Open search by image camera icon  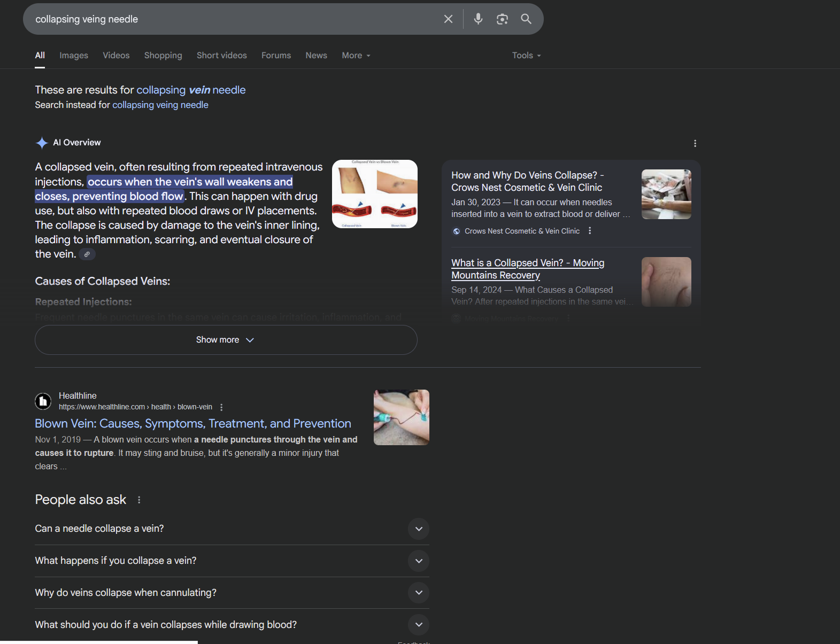tap(502, 19)
